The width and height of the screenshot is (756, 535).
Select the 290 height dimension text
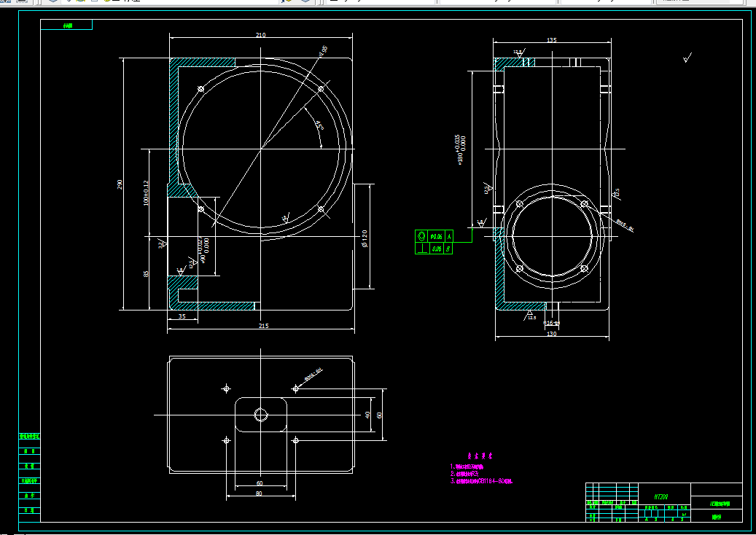point(120,184)
